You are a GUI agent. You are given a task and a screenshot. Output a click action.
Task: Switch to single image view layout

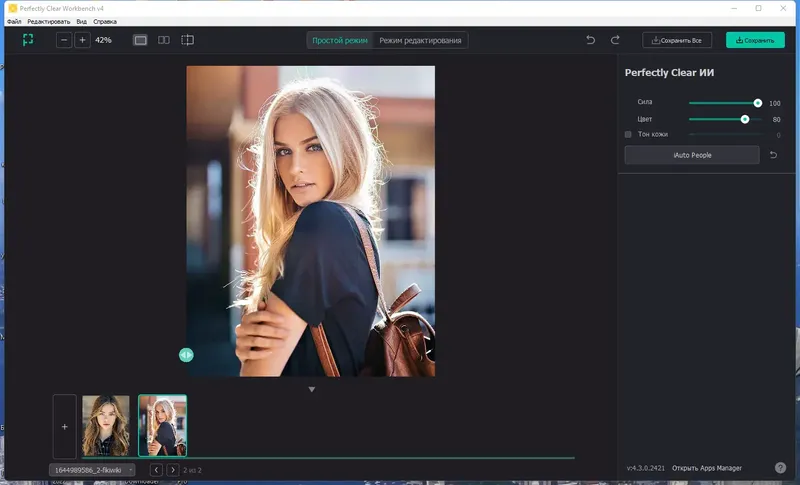(140, 40)
